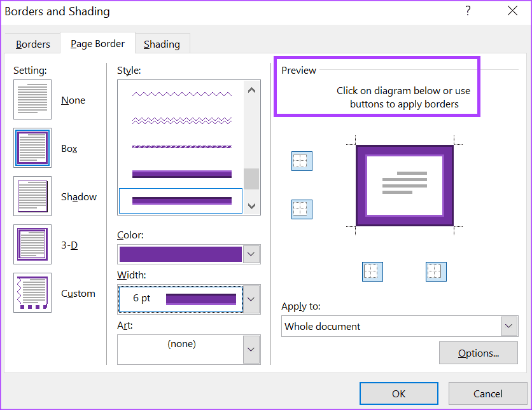This screenshot has width=532, height=410.
Task: Click the Help question mark button
Action: coord(468,11)
